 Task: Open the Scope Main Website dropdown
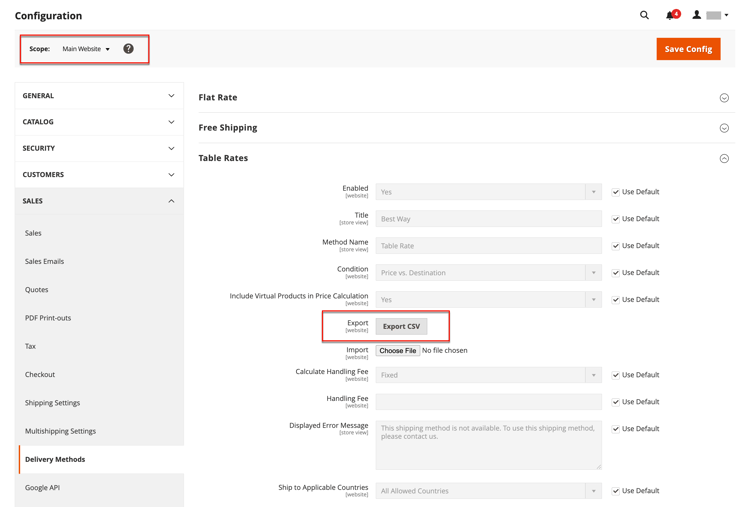(x=86, y=49)
